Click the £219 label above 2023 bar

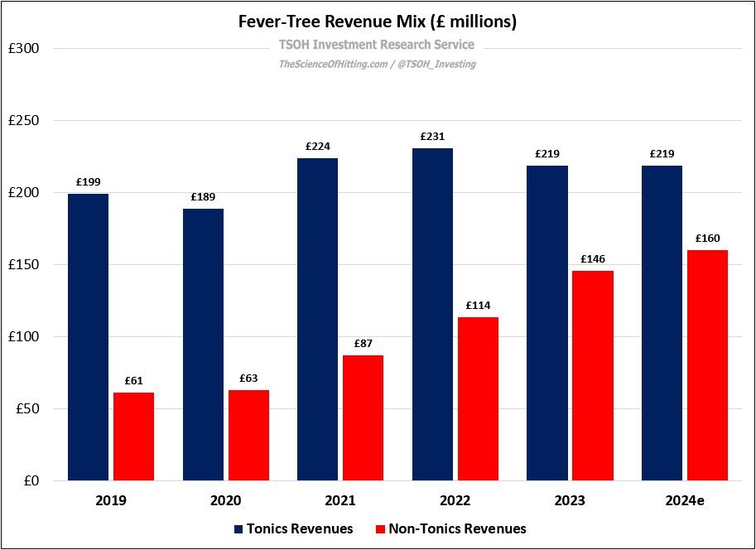tap(547, 154)
